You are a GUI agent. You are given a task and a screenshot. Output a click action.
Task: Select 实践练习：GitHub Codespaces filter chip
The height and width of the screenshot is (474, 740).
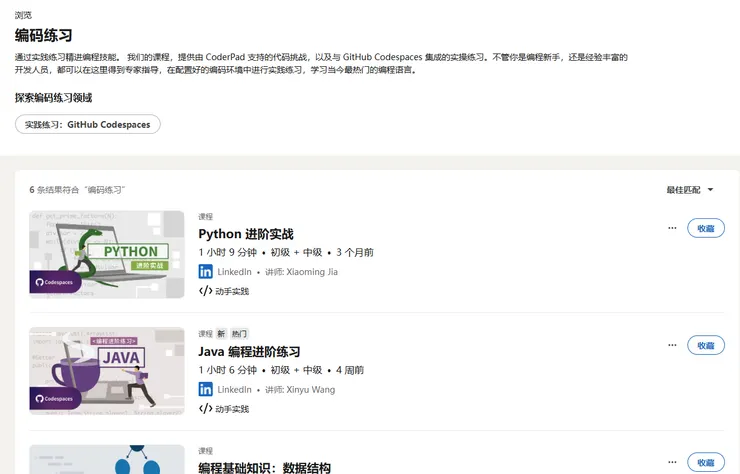88,124
